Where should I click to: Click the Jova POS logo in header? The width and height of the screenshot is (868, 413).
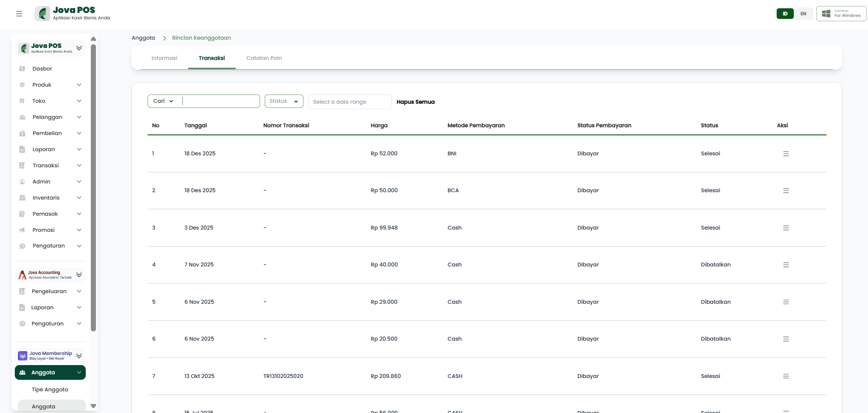click(x=72, y=13)
